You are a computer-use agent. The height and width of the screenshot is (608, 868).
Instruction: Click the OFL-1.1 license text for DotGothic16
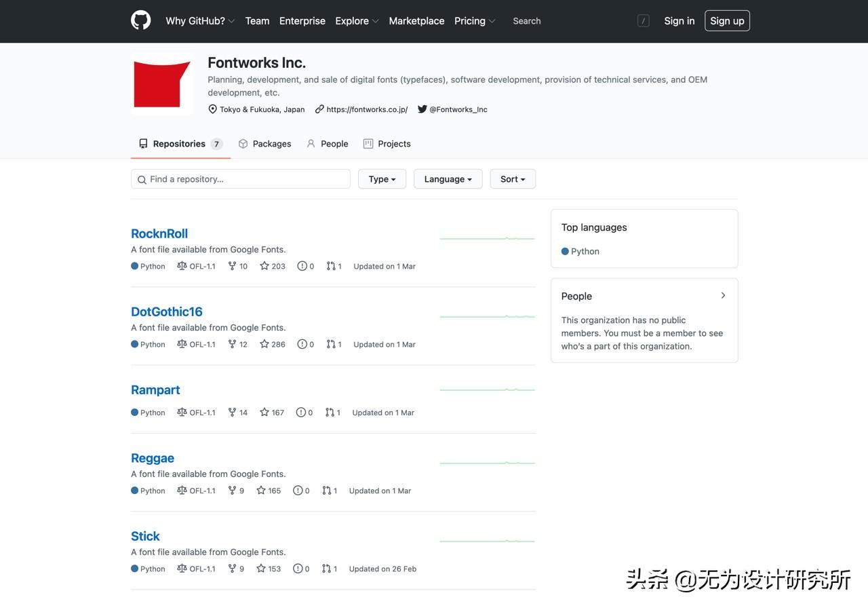(202, 345)
